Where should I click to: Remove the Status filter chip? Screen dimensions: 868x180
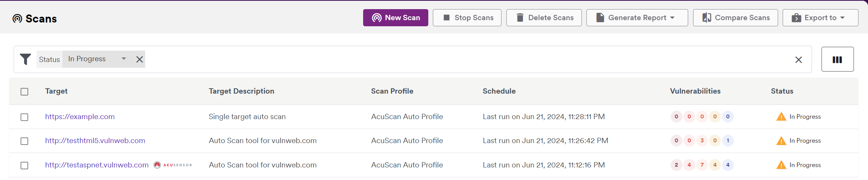[139, 59]
